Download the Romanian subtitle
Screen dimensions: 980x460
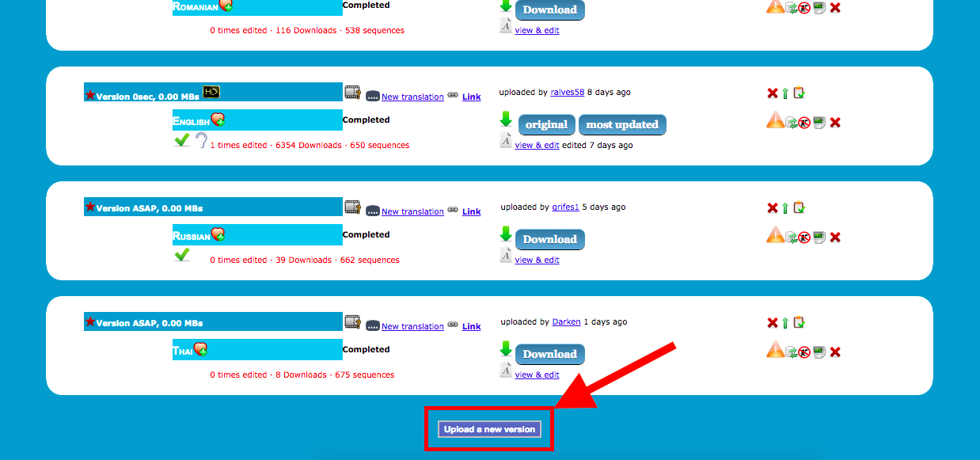pyautogui.click(x=549, y=10)
